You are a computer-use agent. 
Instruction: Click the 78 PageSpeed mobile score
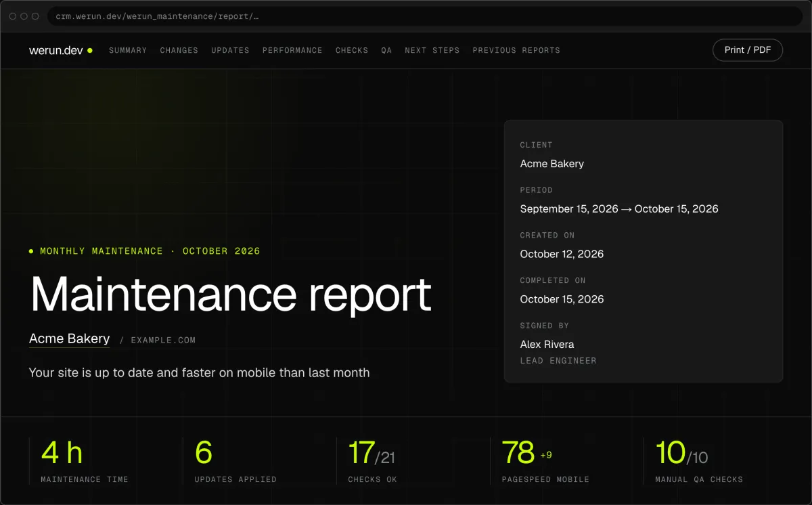[x=518, y=453]
